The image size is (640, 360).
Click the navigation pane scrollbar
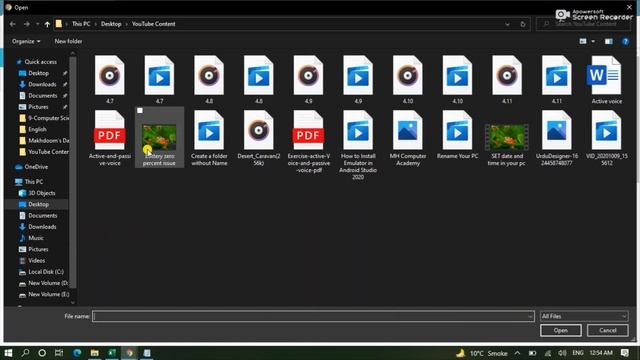(73, 171)
